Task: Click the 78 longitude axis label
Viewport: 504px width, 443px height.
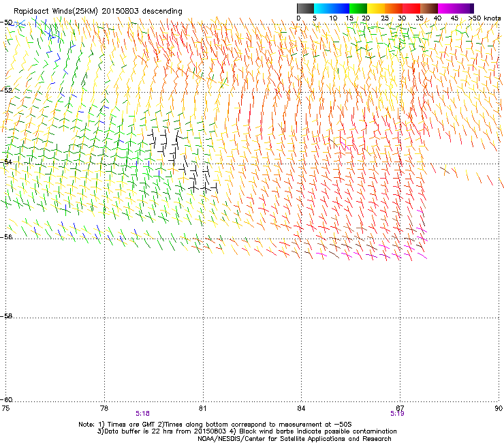Action: [x=104, y=408]
